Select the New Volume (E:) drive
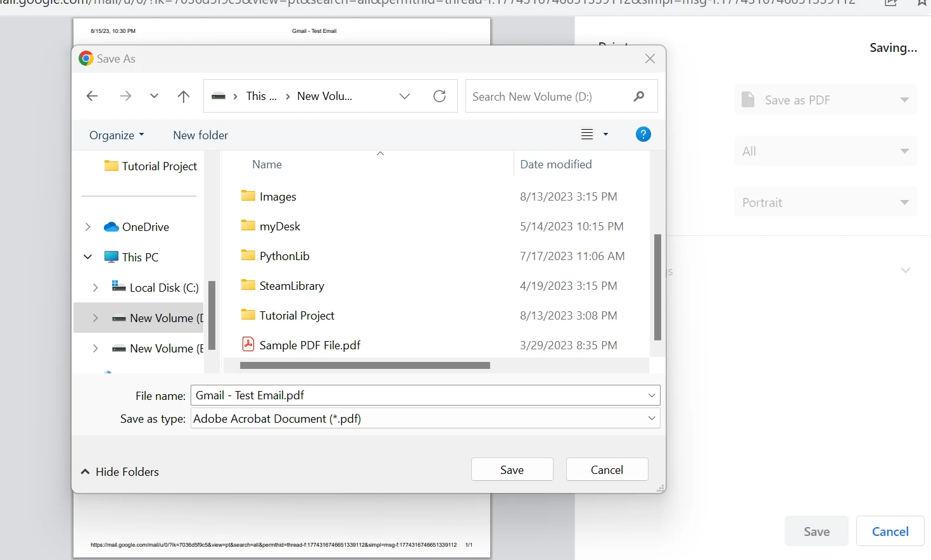The height and width of the screenshot is (560, 931). 157,348
